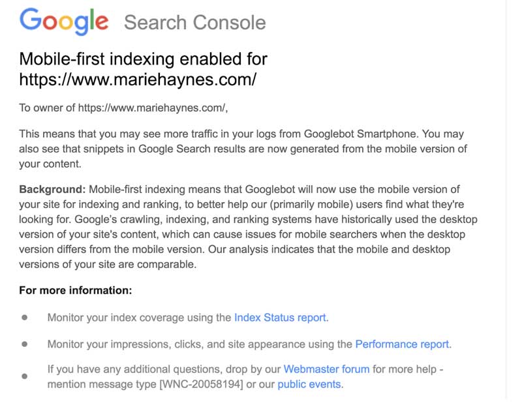
Task: Click the 'Mobile-first indexing enabled for' heading line
Action: click(x=143, y=59)
